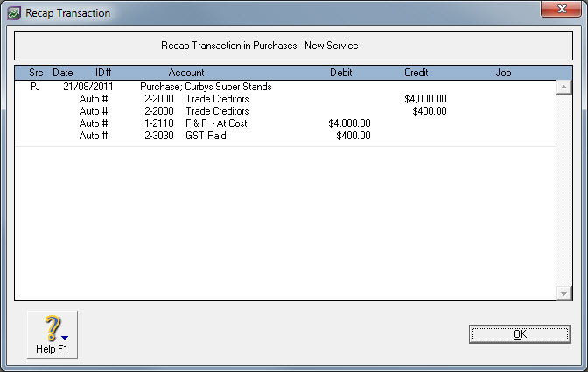Select the Job column header
The image size is (588, 372).
tap(503, 73)
